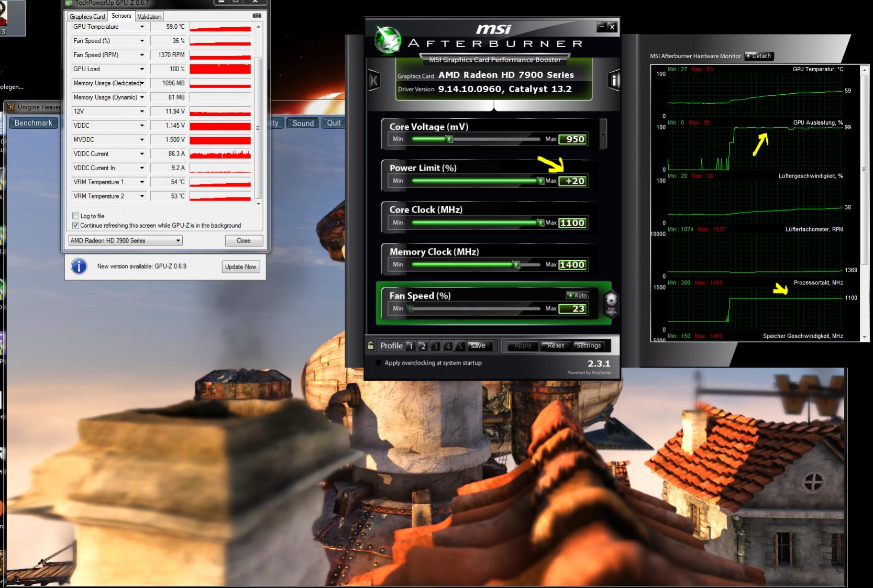Click the blue info icon beside update notice
The height and width of the screenshot is (588, 873).
[79, 266]
